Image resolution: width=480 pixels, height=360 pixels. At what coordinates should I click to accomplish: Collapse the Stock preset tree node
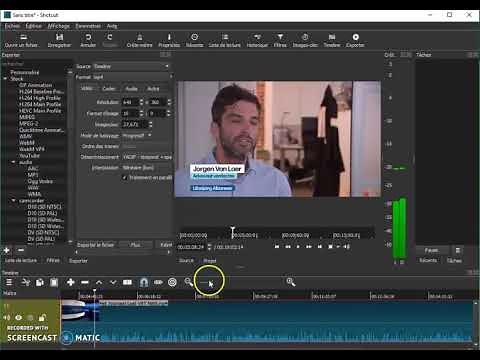pos(5,79)
